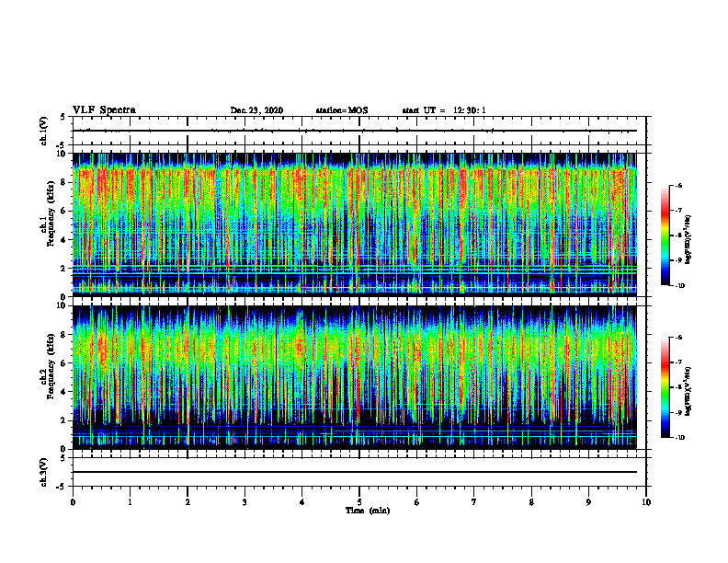Click time axis tick label '4'
The width and height of the screenshot is (728, 563).
302,502
